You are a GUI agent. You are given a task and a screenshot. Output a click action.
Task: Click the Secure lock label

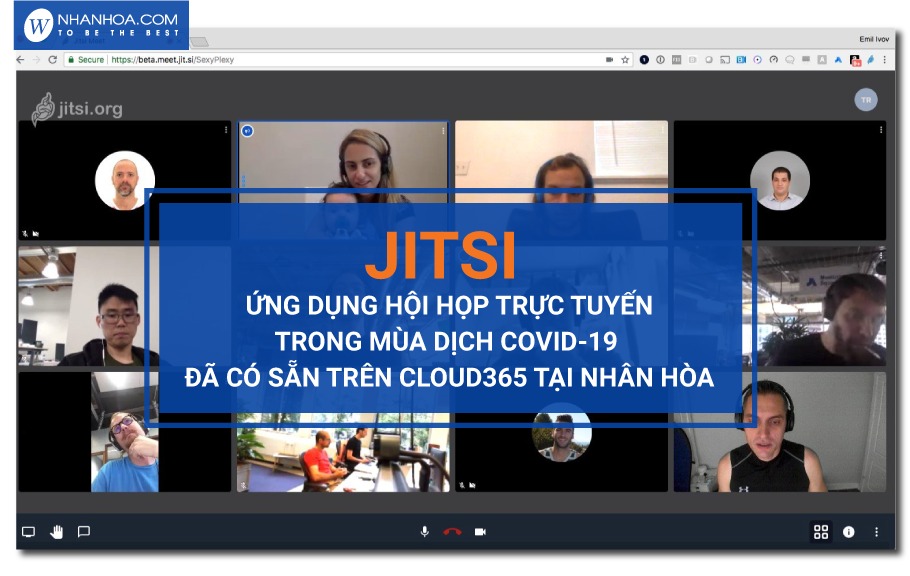point(86,60)
